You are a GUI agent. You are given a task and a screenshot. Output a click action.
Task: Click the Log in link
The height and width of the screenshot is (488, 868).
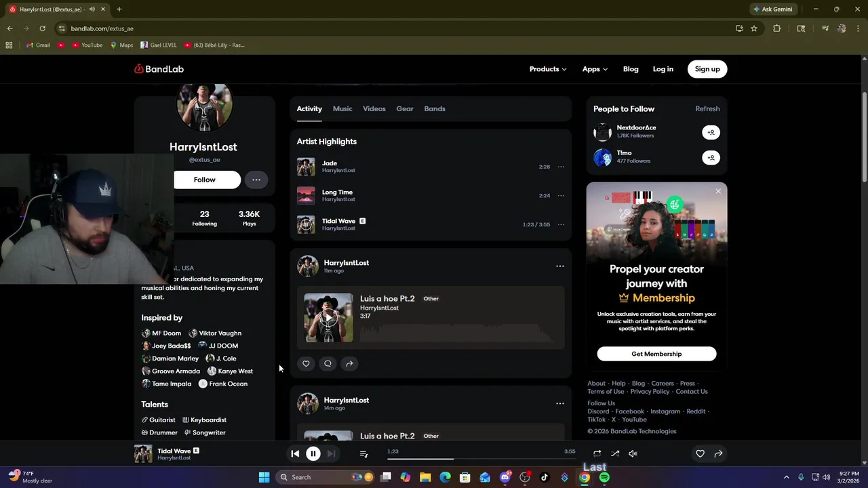pyautogui.click(x=663, y=69)
